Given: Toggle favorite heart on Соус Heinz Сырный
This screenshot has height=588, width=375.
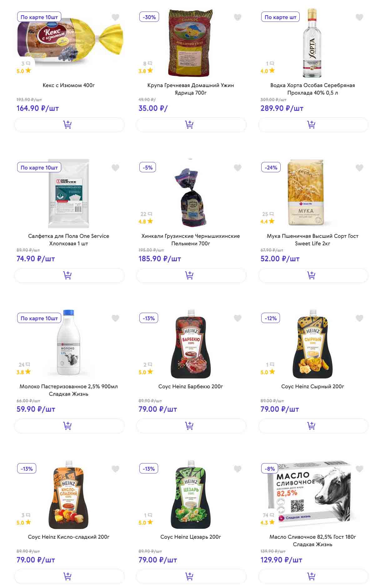Looking at the screenshot, I should point(359,318).
